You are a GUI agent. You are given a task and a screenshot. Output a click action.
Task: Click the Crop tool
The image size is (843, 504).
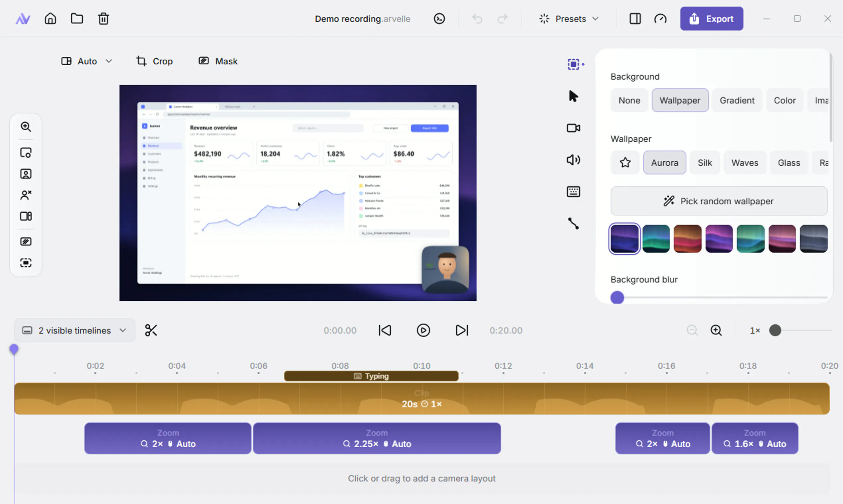pos(154,61)
